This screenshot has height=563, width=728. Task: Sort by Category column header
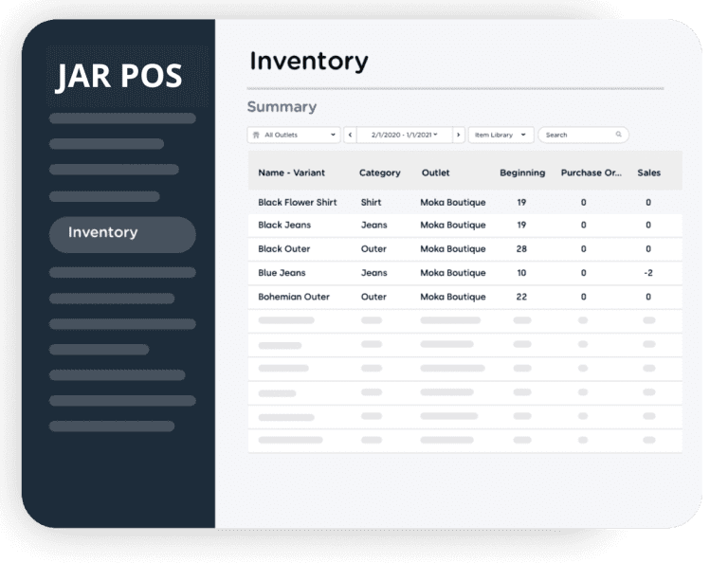coord(379,173)
